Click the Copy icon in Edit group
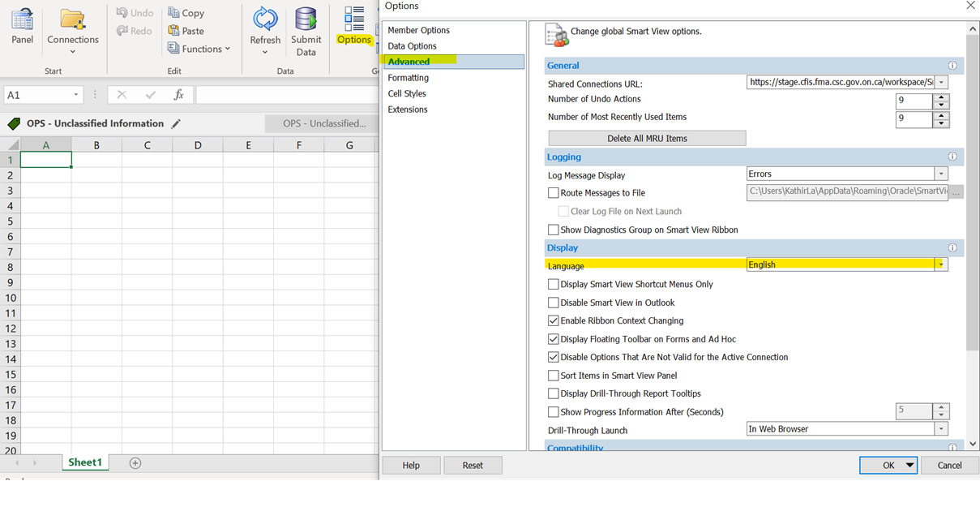Screen dimensions: 980x507 174,13
